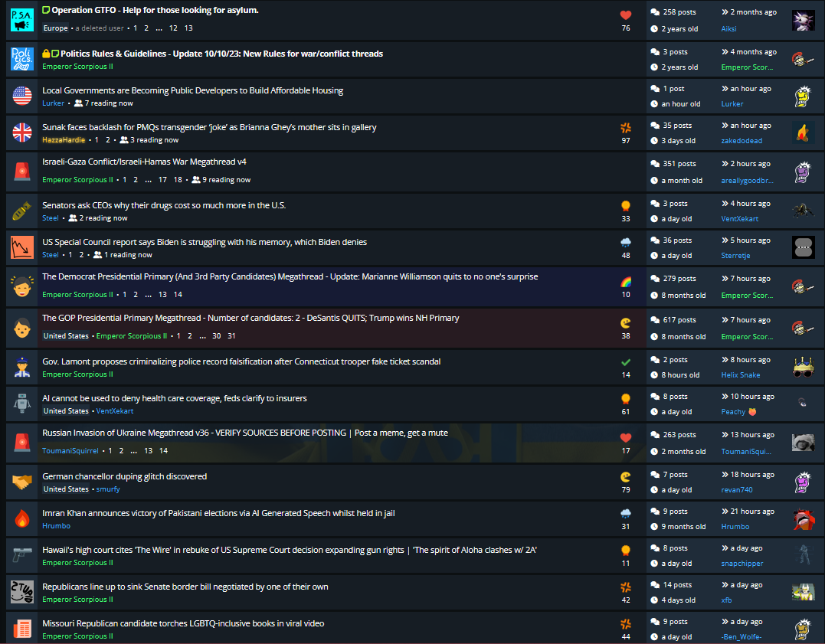Viewport: 825px width, 644px height.
Task: Jump to latest post '2 months ago' on Operation GTFO
Action: tap(748, 12)
